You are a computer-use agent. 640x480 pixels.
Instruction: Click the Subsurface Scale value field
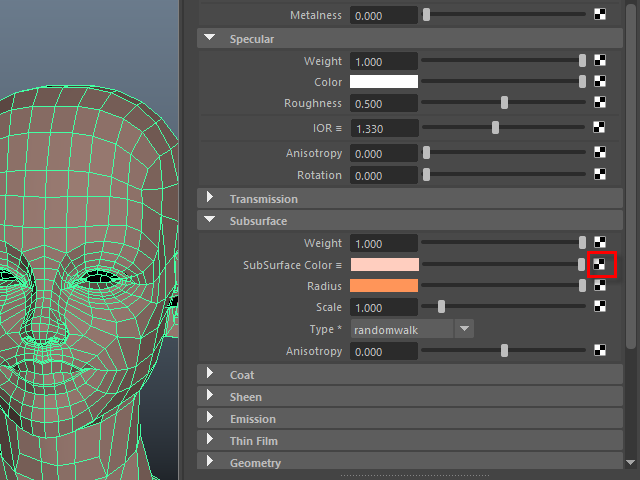(383, 307)
